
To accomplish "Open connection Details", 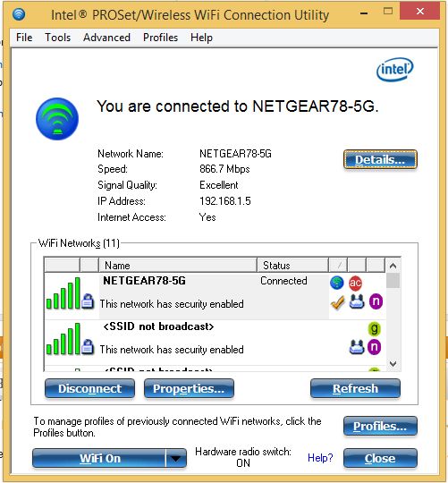I will click(380, 159).
